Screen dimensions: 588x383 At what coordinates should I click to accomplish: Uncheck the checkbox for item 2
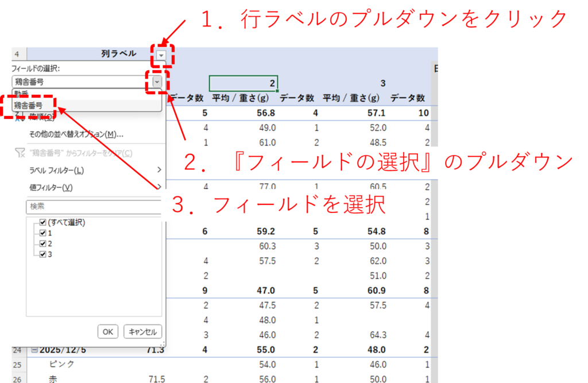[42, 243]
